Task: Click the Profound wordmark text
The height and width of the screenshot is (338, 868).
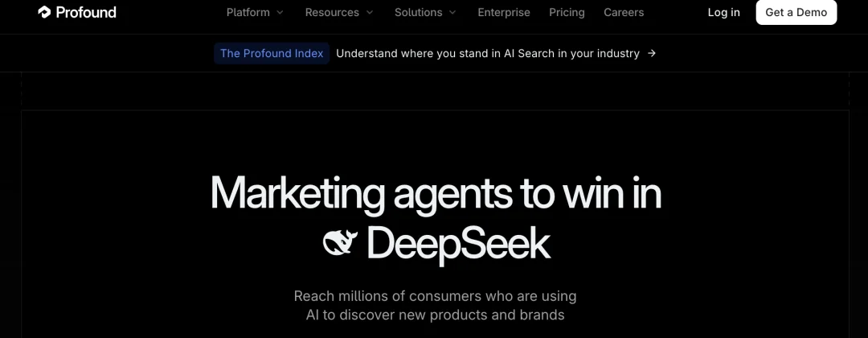Action: (x=86, y=12)
